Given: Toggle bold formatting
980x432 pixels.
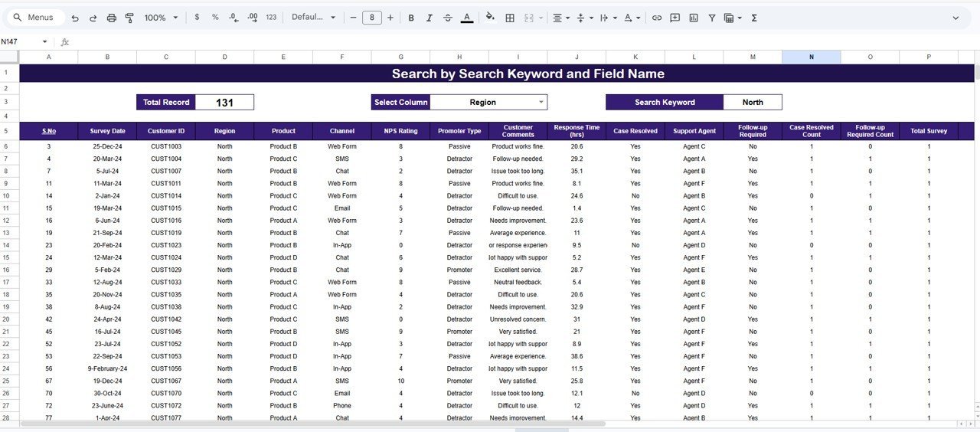Looking at the screenshot, I should pos(411,18).
